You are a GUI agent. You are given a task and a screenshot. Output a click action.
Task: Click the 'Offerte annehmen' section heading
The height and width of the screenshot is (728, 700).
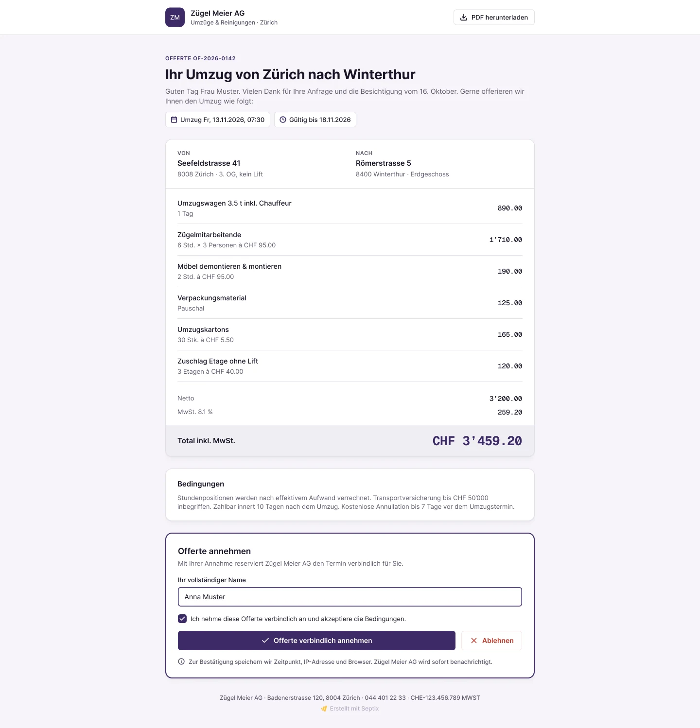(214, 551)
